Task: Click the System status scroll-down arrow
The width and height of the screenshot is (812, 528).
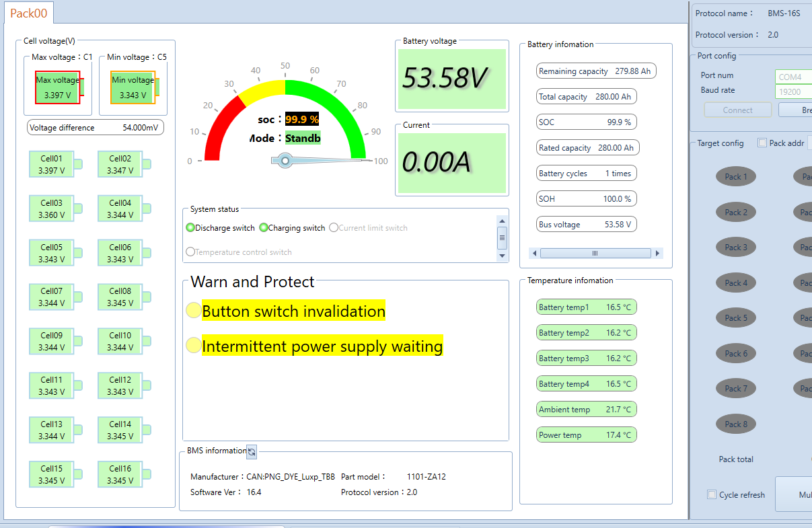Action: pyautogui.click(x=502, y=256)
